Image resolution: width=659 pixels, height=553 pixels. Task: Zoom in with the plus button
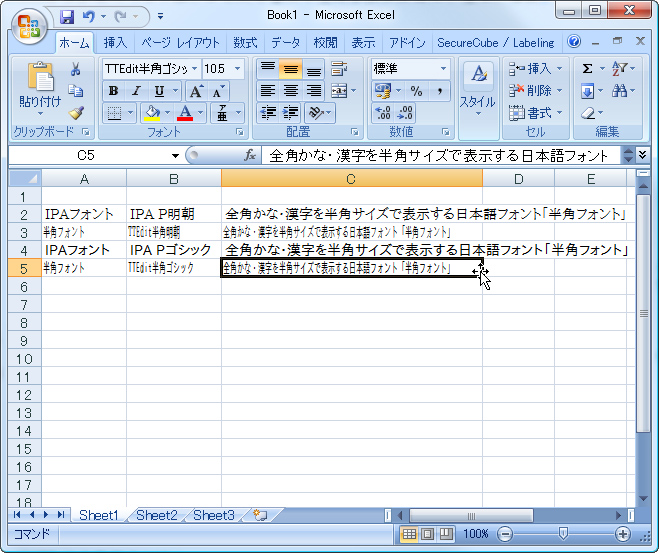click(x=622, y=534)
